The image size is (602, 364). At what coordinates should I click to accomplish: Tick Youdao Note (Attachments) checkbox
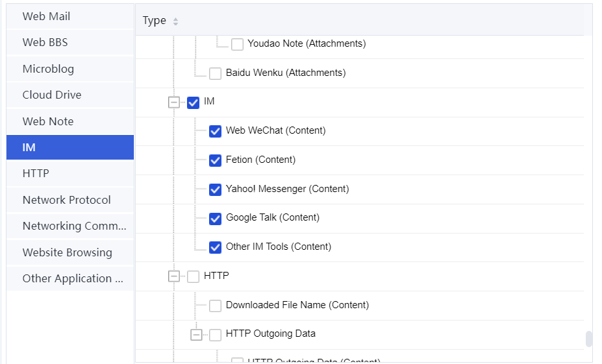tap(237, 44)
